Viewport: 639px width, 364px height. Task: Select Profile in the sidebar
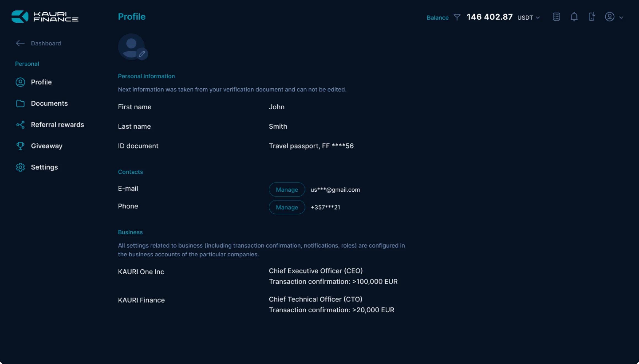(41, 82)
